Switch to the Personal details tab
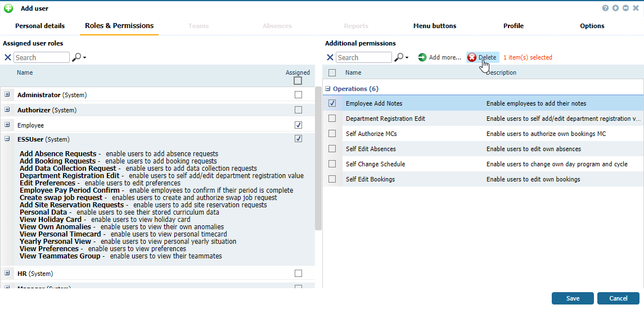Screen dimensions: 644x309 click(x=40, y=26)
